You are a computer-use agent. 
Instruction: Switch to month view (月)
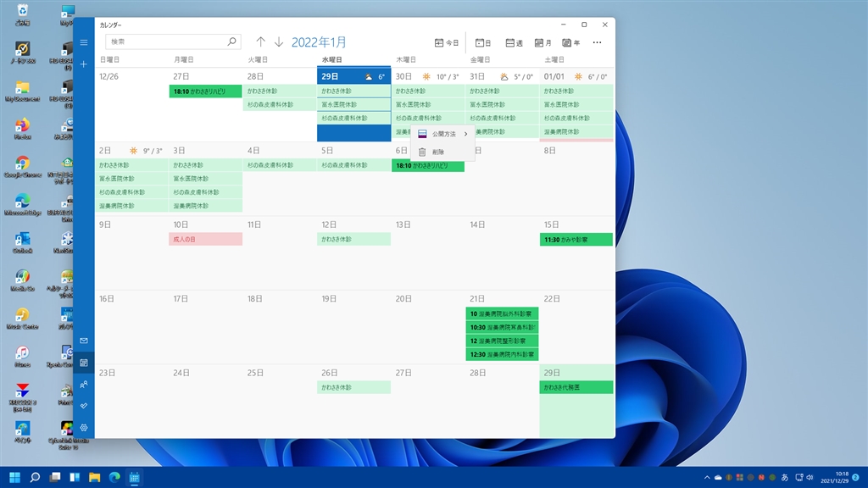(543, 42)
